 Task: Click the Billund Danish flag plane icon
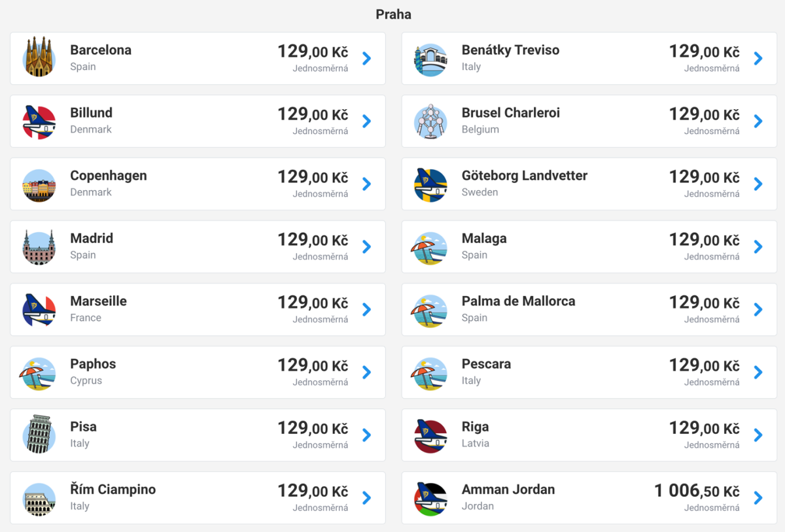tap(39, 122)
